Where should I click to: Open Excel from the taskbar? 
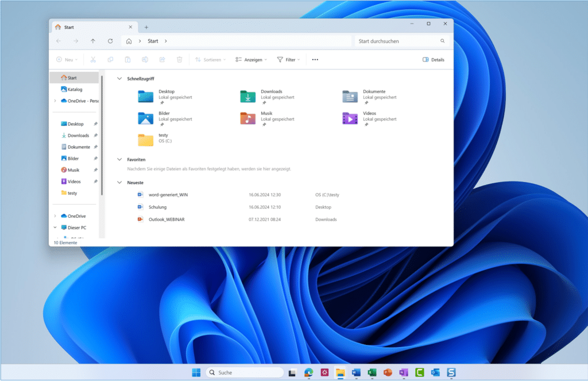tap(372, 372)
